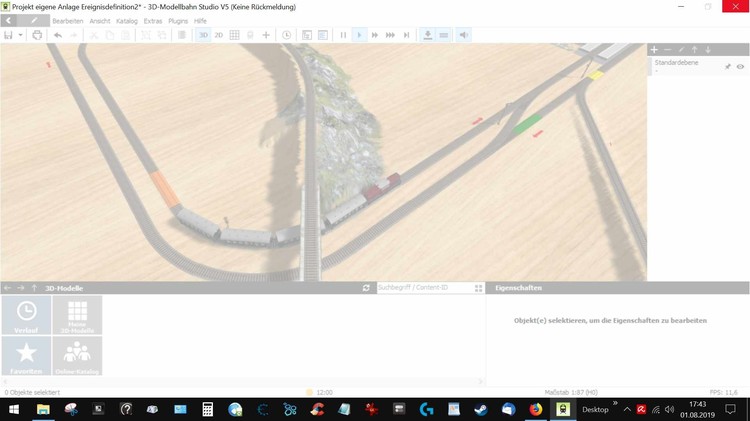The image size is (750, 421).
Task: Move the layer down with the arrow
Action: click(708, 49)
